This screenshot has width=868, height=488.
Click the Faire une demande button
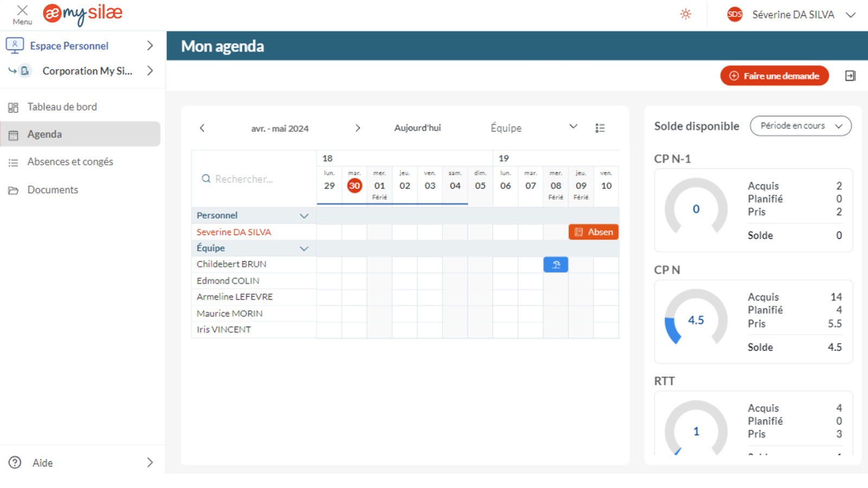click(774, 76)
